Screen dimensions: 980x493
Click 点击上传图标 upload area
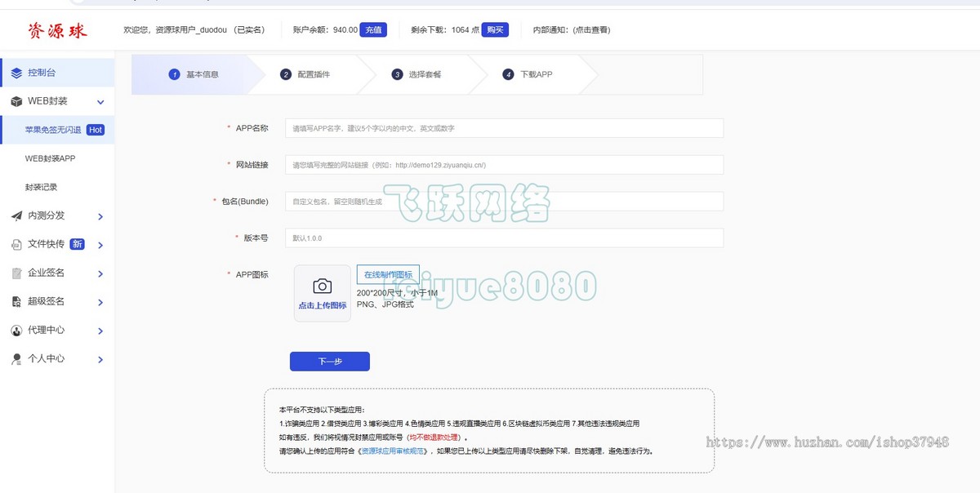tap(323, 294)
